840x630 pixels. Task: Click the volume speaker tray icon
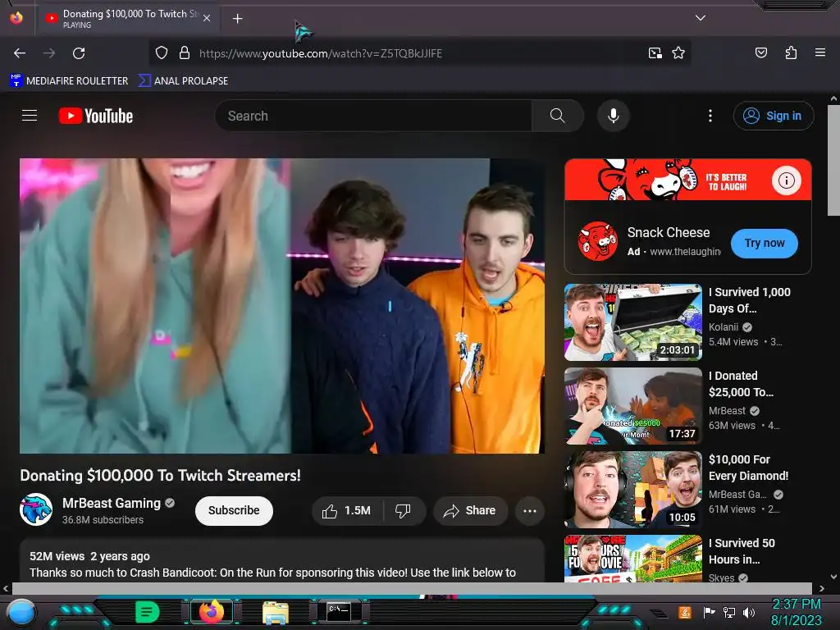coord(749,612)
